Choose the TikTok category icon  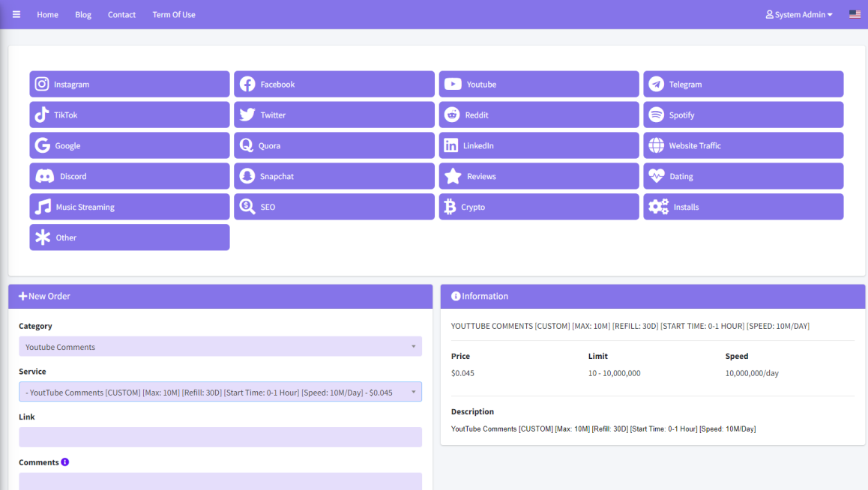click(x=42, y=115)
